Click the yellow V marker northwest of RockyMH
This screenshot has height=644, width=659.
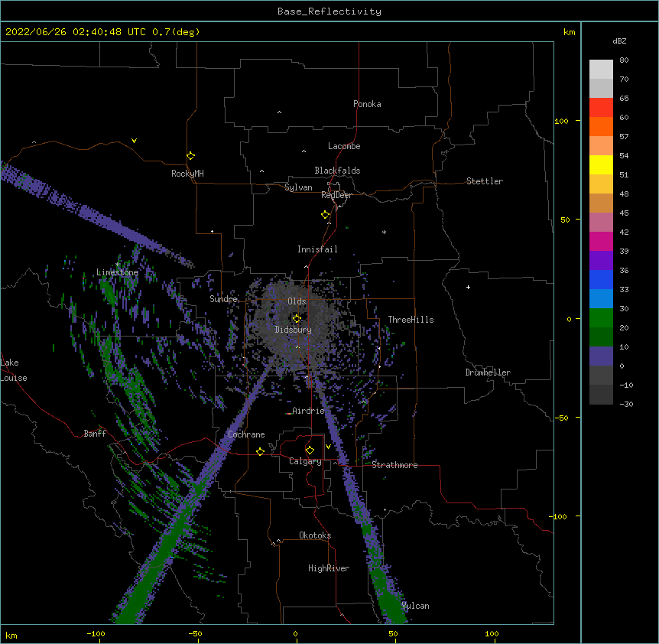134,141
